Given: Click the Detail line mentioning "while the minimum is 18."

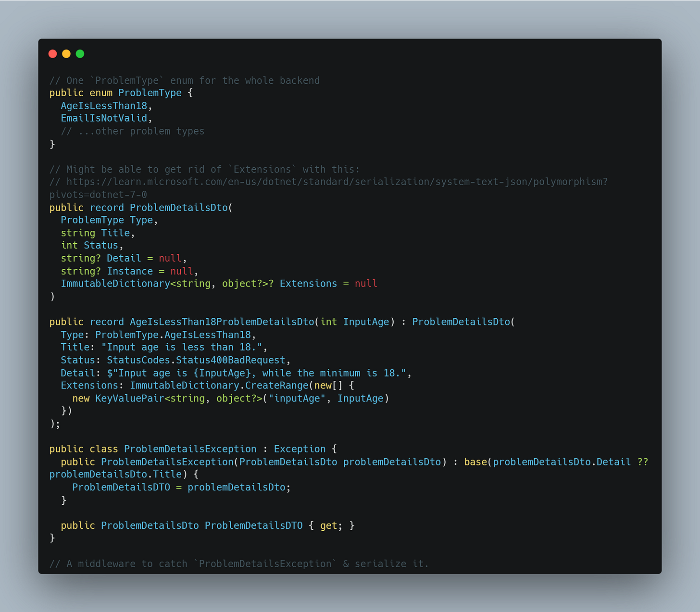Looking at the screenshot, I should tap(236, 373).
